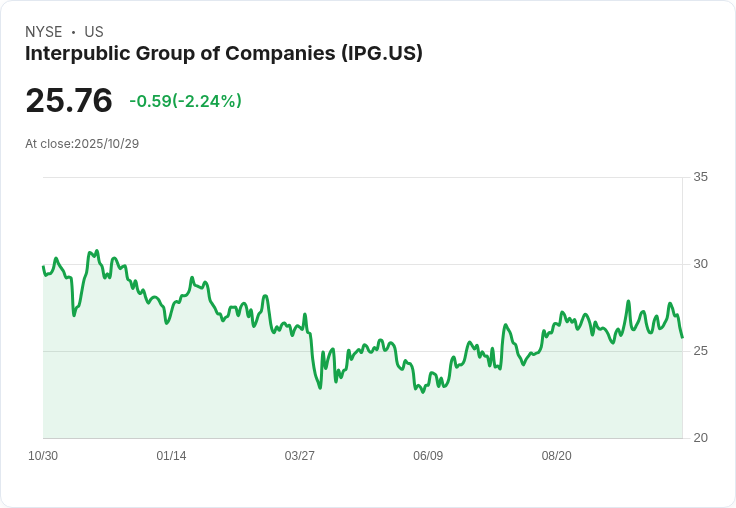Click the leftmost start of the price line
Image resolution: width=736 pixels, height=508 pixels.
click(43, 267)
